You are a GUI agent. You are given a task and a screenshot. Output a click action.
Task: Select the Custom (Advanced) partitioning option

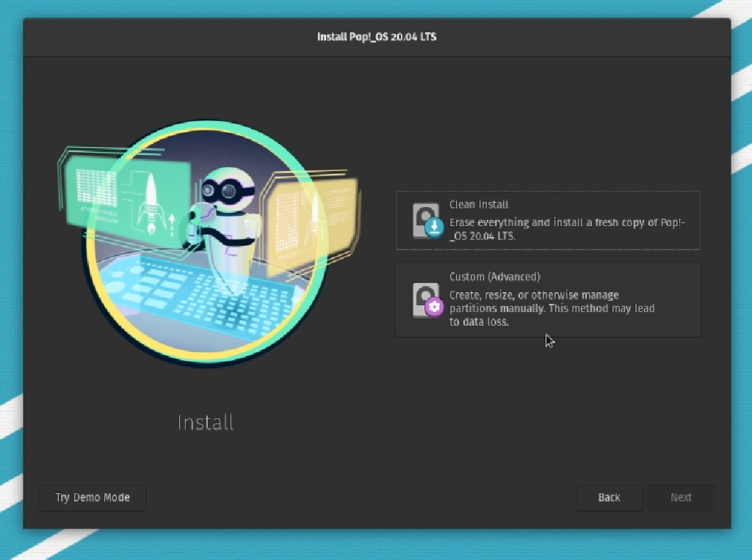tap(547, 299)
